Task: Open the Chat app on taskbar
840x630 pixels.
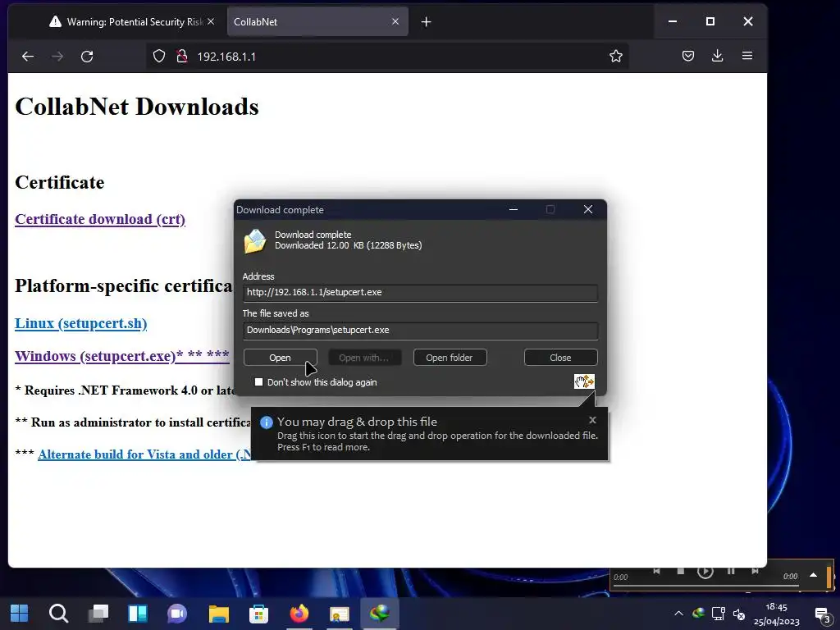Action: [177, 614]
